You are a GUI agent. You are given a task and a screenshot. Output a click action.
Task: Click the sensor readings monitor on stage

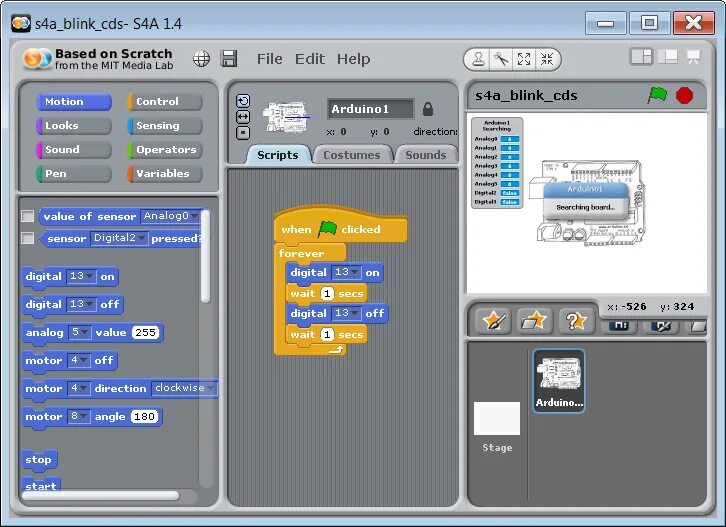pos(497,163)
